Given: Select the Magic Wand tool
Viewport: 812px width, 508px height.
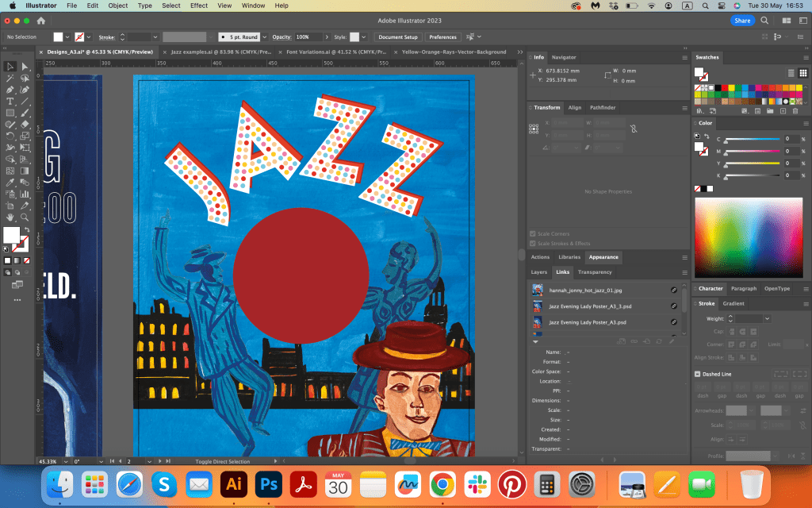Looking at the screenshot, I should coord(10,79).
